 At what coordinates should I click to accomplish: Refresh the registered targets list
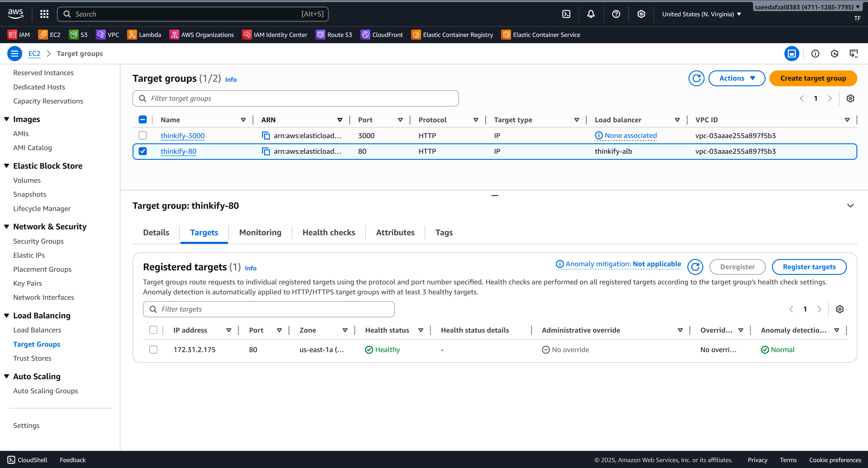tap(695, 267)
